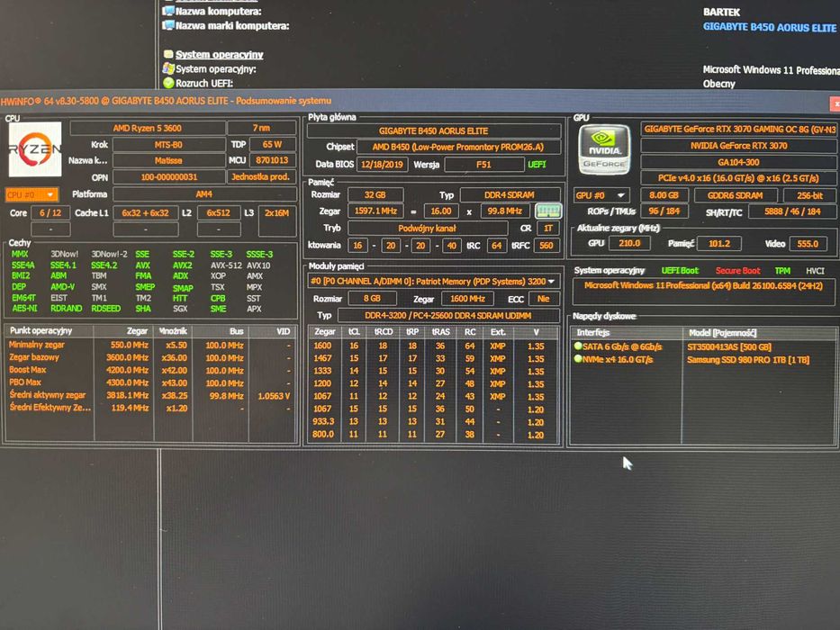Click the green memory module icon

[x=548, y=211]
